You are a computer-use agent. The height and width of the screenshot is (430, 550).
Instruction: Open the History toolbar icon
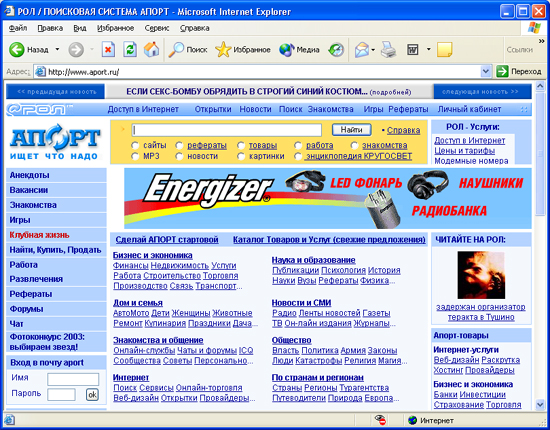point(336,50)
